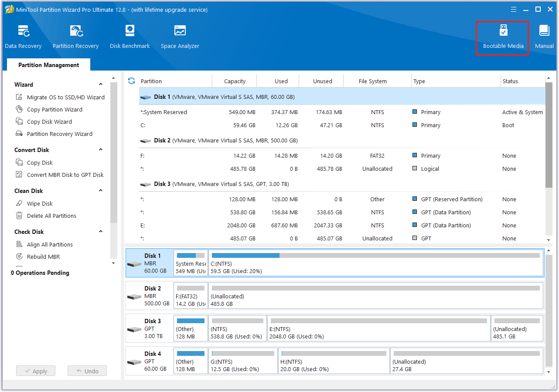
Task: Switch to Partition Management tab
Action: [x=49, y=65]
